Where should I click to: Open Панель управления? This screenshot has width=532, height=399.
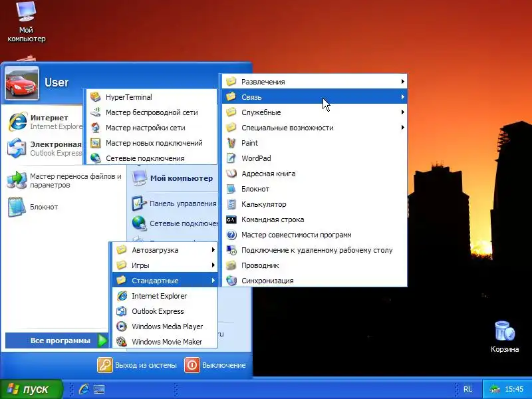click(174, 203)
